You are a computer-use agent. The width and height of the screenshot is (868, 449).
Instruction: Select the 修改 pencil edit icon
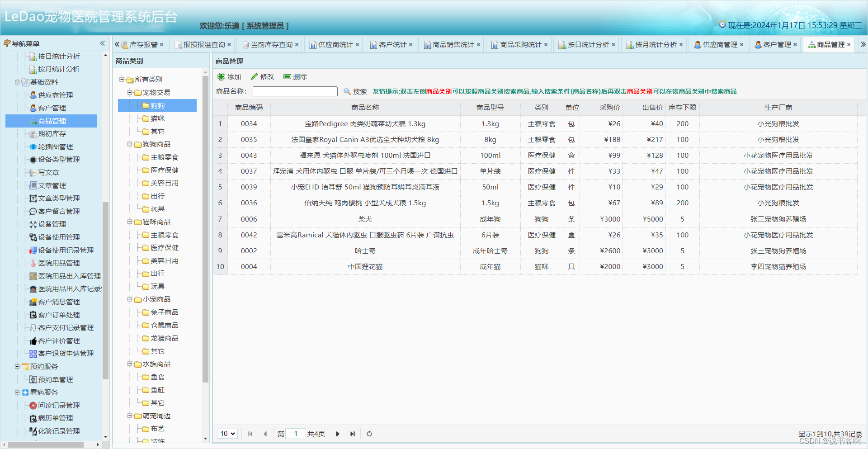click(255, 76)
